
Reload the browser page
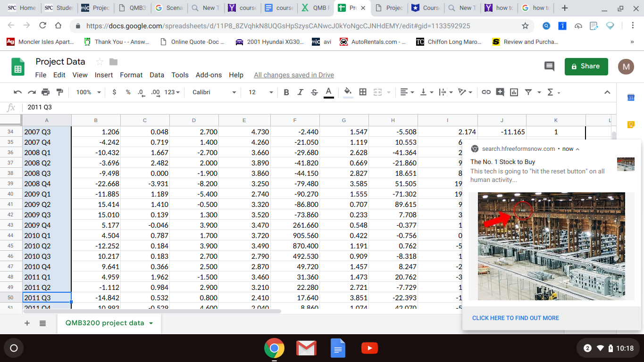(42, 26)
